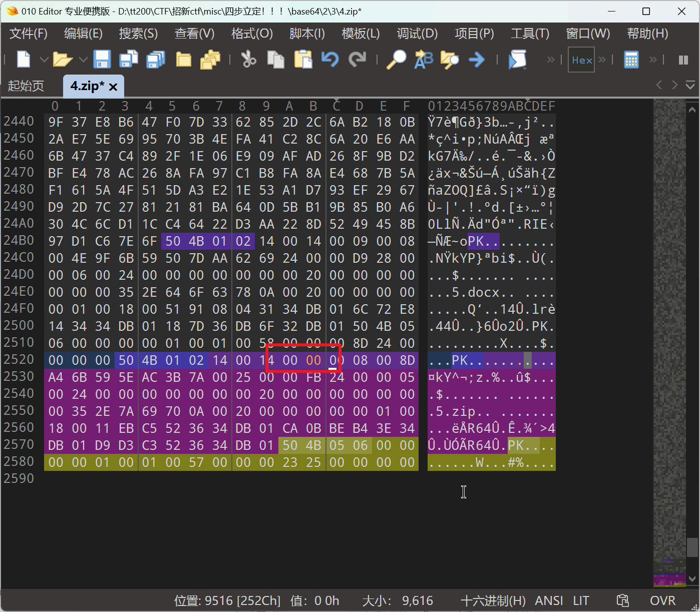The image size is (700, 612).
Task: Close the 4.zip* tab
Action: click(x=113, y=87)
